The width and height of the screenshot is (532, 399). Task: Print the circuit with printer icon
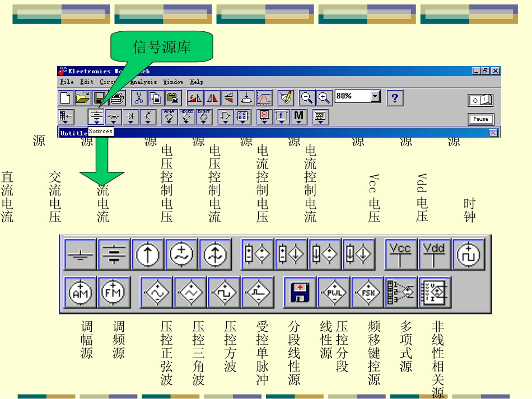pyautogui.click(x=118, y=98)
